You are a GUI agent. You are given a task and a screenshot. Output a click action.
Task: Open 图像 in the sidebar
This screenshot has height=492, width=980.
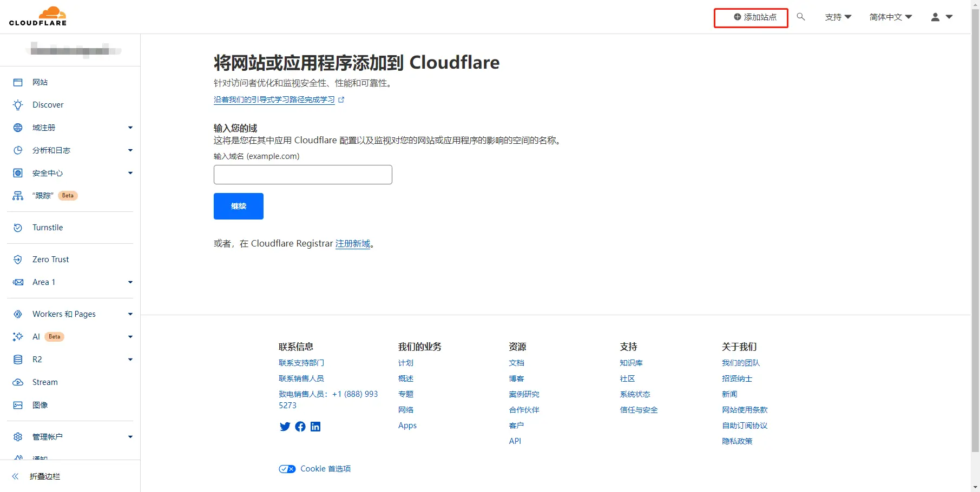[x=40, y=405]
